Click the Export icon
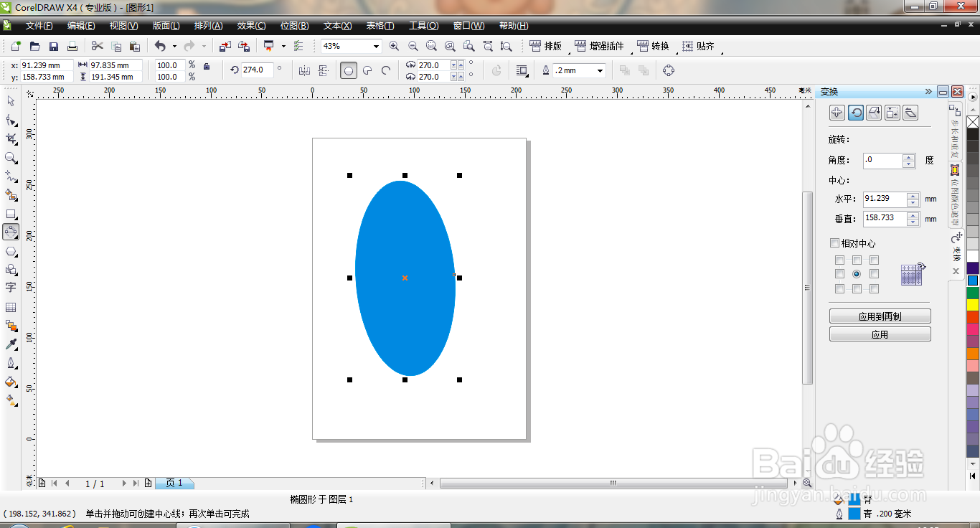Screen dimensions: 980x528 [x=244, y=46]
